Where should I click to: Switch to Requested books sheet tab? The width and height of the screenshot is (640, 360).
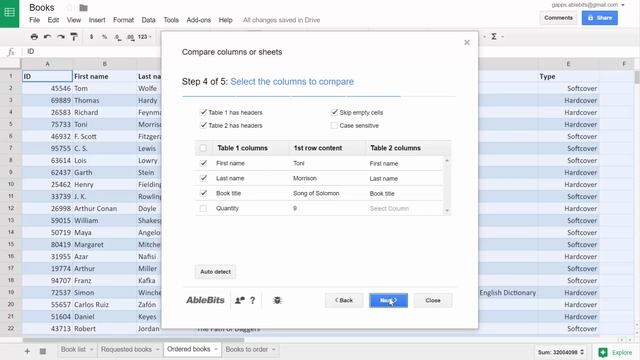point(126,350)
